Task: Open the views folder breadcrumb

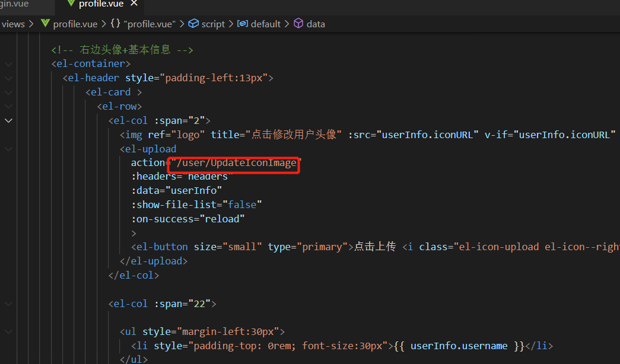Action: click(x=13, y=24)
